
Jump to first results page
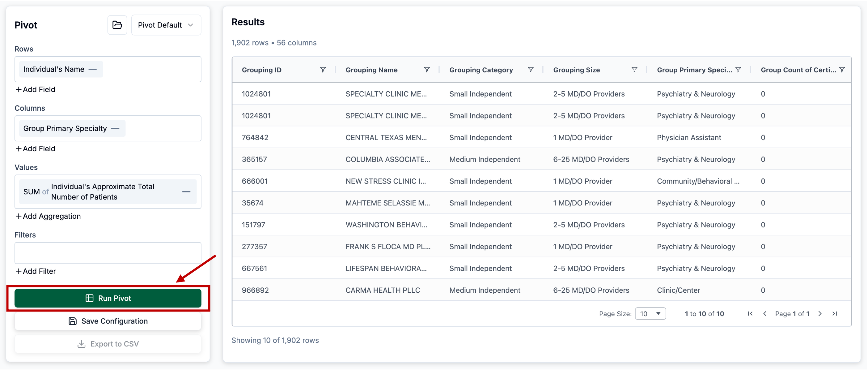coord(750,314)
